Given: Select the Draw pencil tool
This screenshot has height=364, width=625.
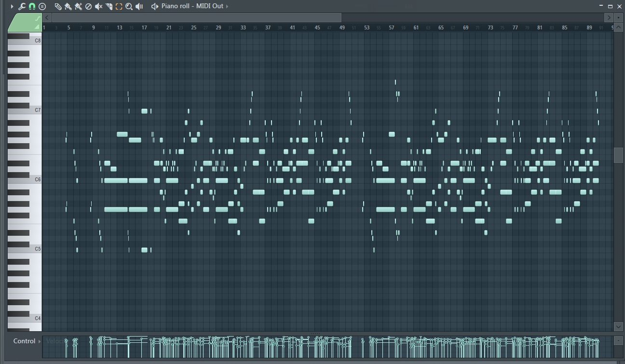Looking at the screenshot, I should click(x=58, y=6).
